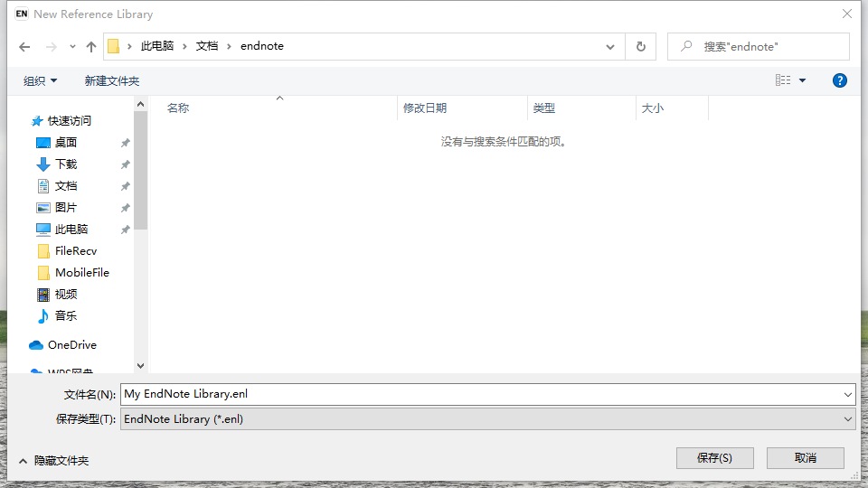
Task: Click the 快速访问 star icon
Action: 37,120
